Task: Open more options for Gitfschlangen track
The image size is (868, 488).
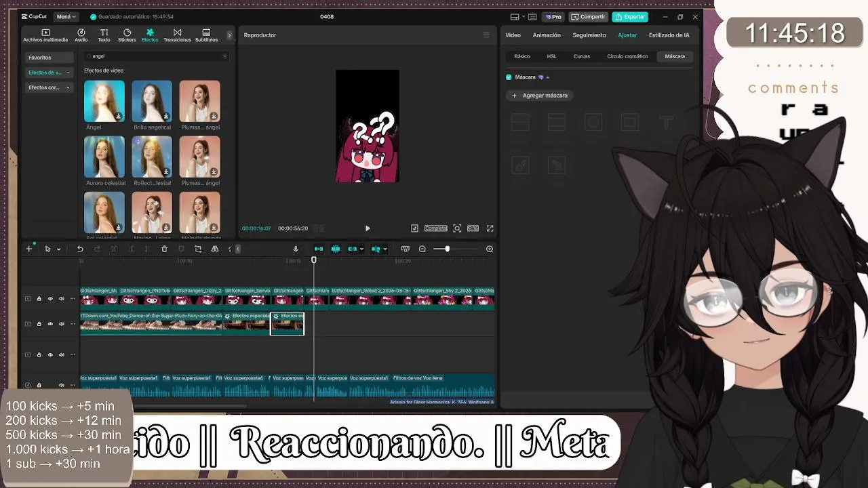Action: 73,299
